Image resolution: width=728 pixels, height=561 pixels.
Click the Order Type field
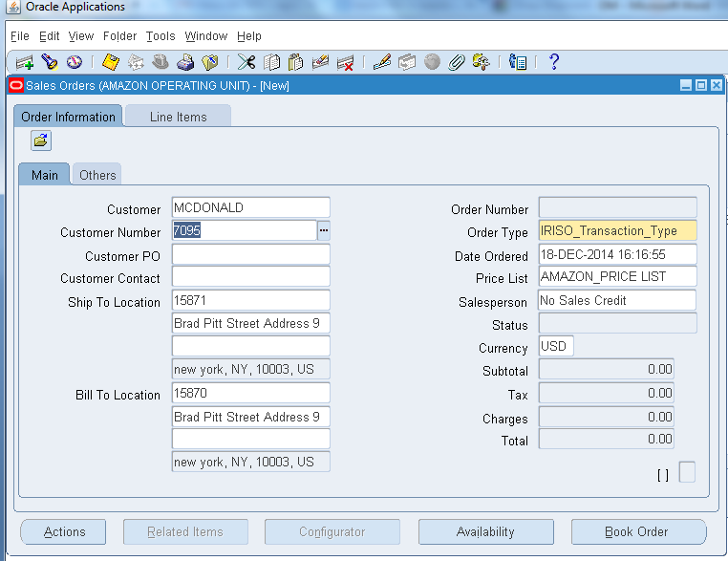tap(617, 231)
